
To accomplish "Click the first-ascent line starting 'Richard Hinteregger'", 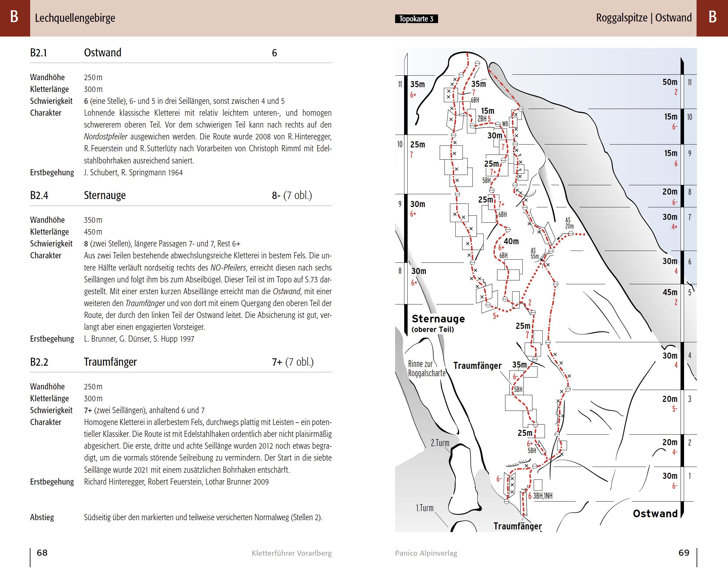I will 176,482.
